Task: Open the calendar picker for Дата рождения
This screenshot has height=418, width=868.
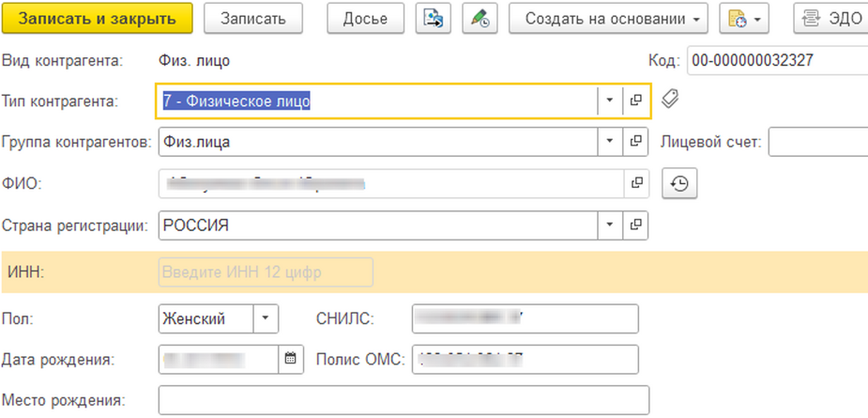Action: point(290,359)
